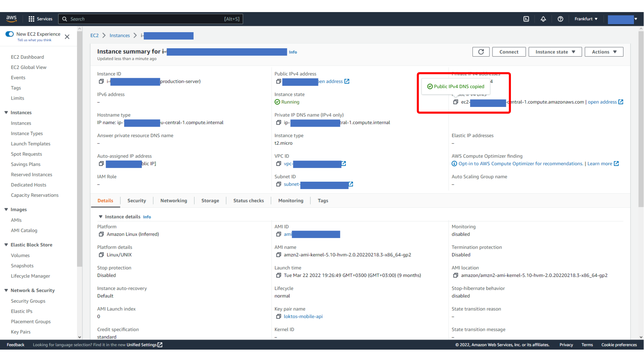Go to EC2 breadcrumb link
The width and height of the screenshot is (644, 362).
point(95,35)
